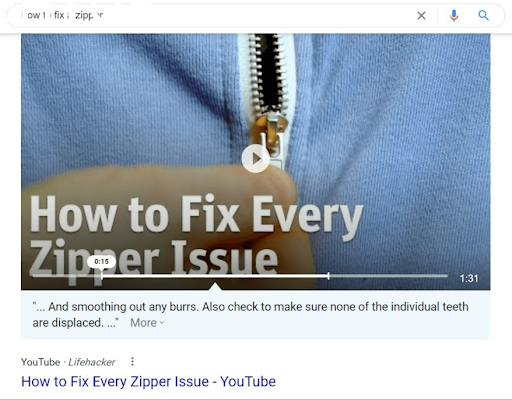This screenshot has height=400, width=512.
Task: Expand the transcript snippet with More
Action: [143, 323]
